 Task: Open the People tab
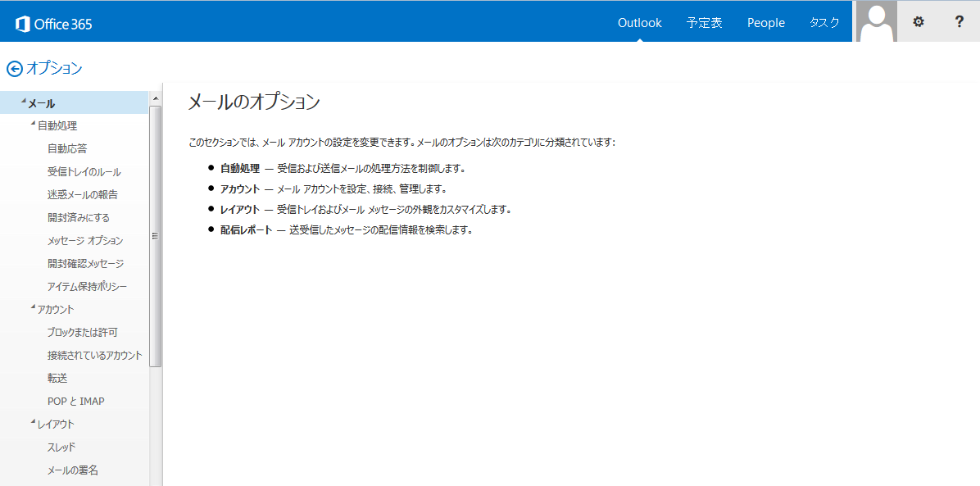tap(765, 22)
